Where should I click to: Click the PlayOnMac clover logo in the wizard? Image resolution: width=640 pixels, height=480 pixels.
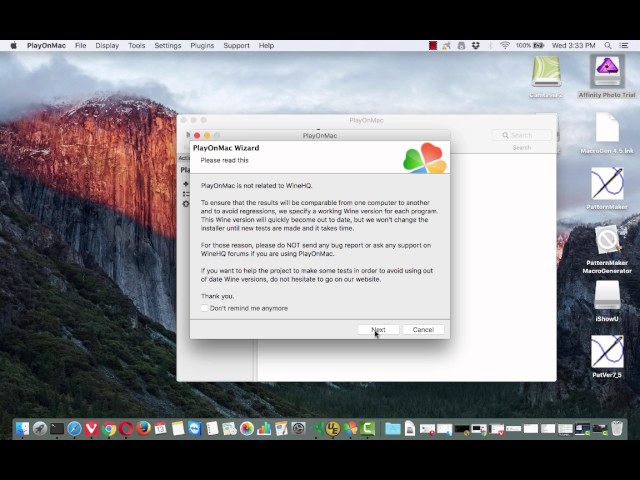425,158
